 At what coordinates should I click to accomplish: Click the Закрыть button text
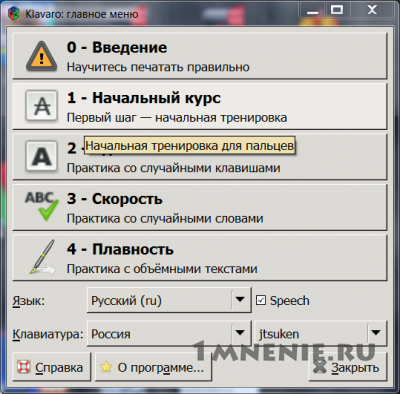355,368
